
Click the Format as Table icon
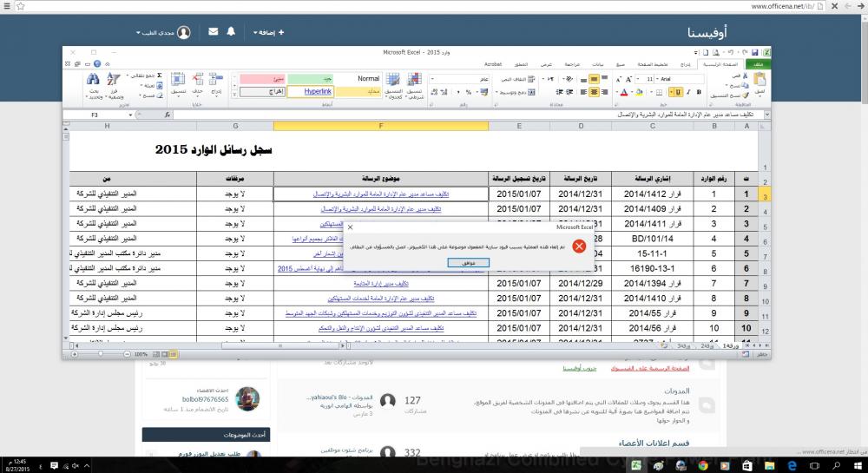pyautogui.click(x=393, y=79)
